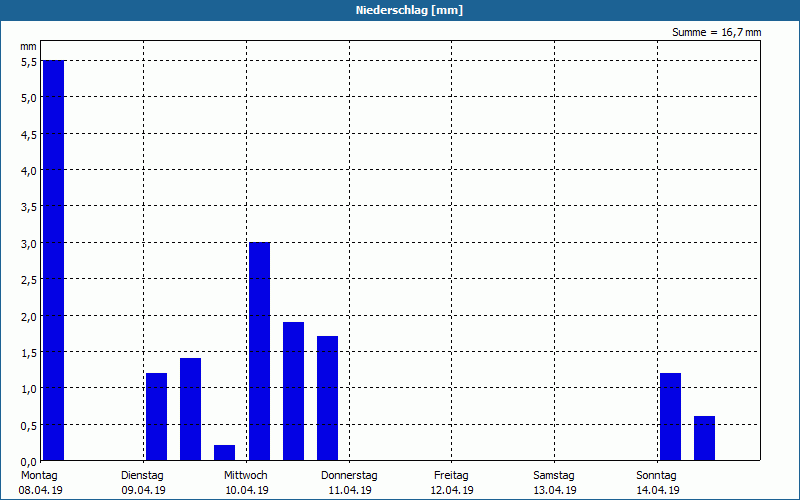Click the tall Montag bar reaching 5,5 mm
This screenshot has height=500, width=800.
[x=54, y=260]
